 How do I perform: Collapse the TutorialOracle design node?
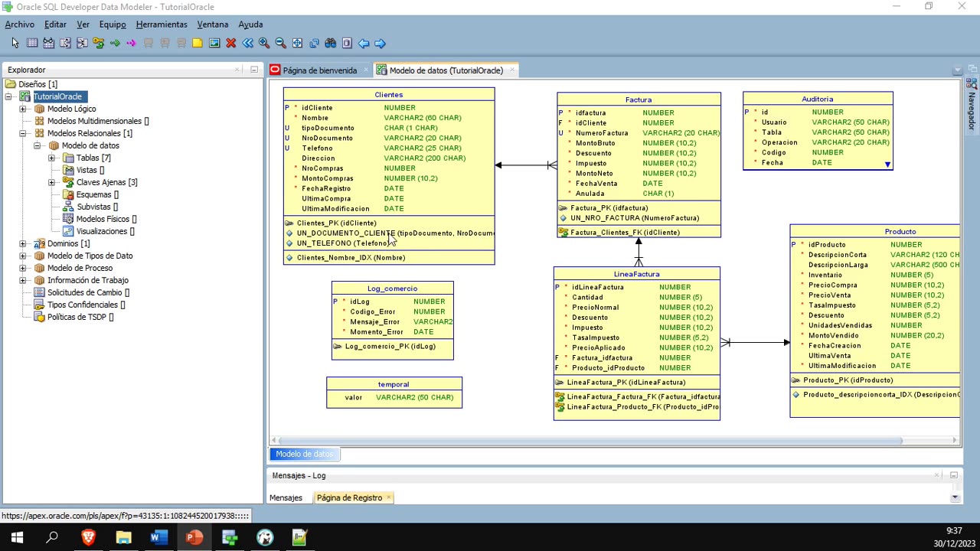pyautogui.click(x=8, y=96)
